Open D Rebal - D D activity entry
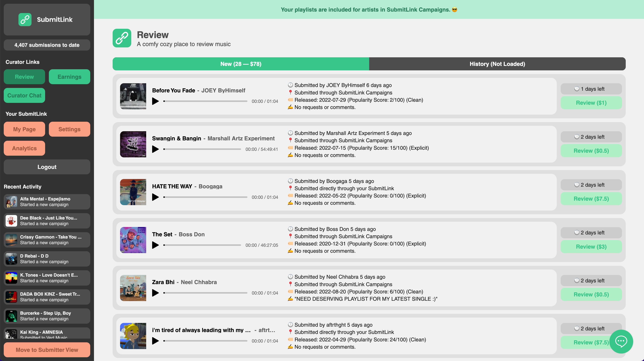Image resolution: width=644 pixels, height=361 pixels. click(x=47, y=259)
